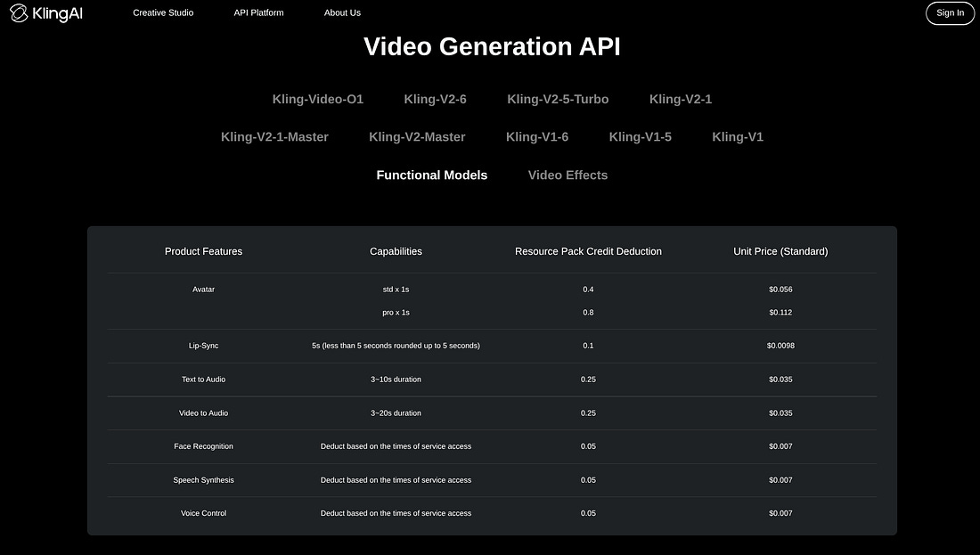Click the 0.8 credit deduction value
980x555 pixels.
point(588,313)
